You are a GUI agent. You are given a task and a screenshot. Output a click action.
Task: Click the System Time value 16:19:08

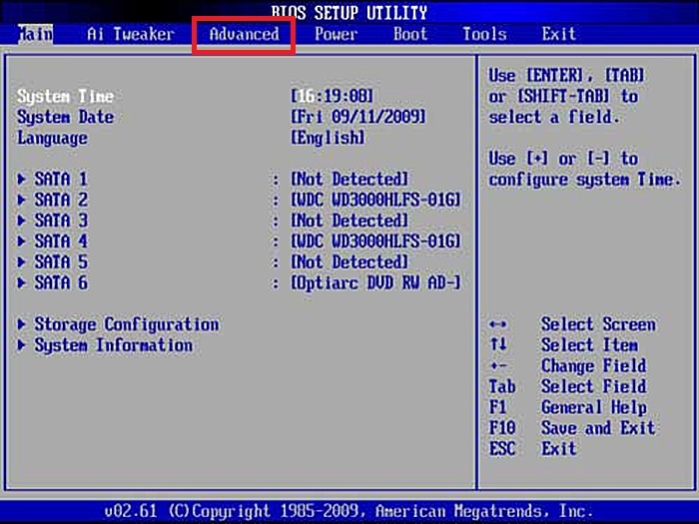(332, 96)
